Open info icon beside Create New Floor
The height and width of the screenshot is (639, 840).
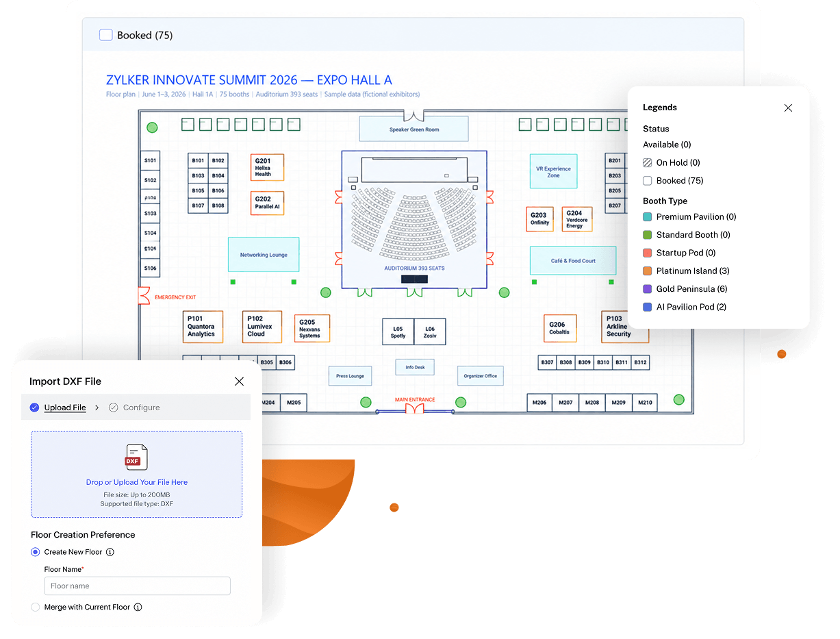(x=110, y=552)
